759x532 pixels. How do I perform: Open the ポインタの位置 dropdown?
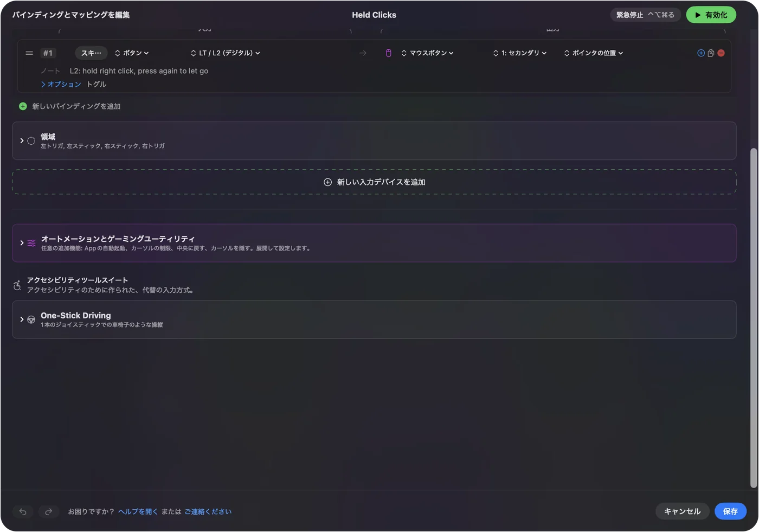click(x=594, y=53)
